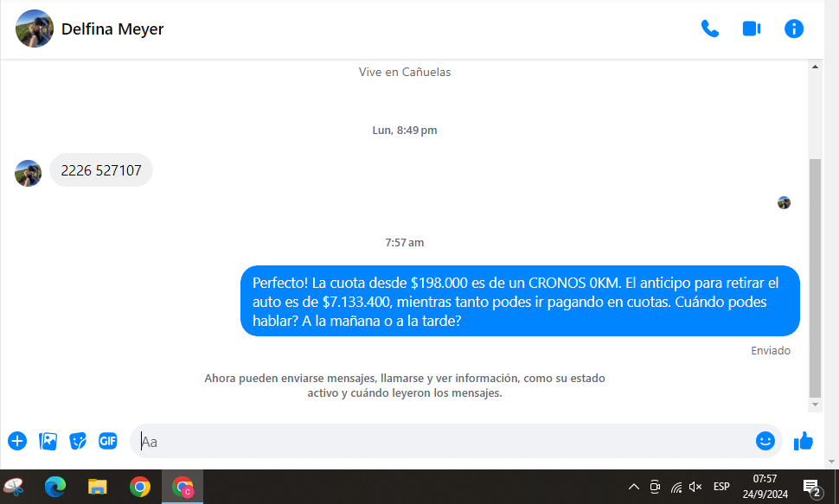Click the 2226 527107 message bubble
Viewport: 839px width, 504px height.
[101, 170]
